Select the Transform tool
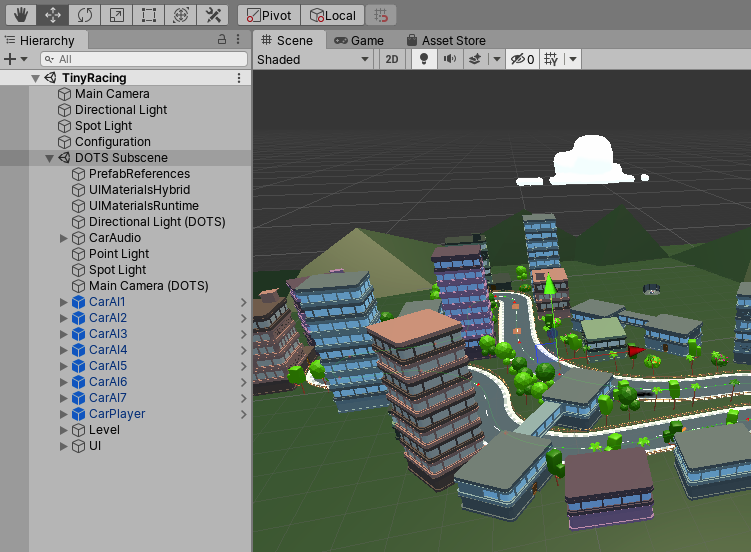 [181, 15]
